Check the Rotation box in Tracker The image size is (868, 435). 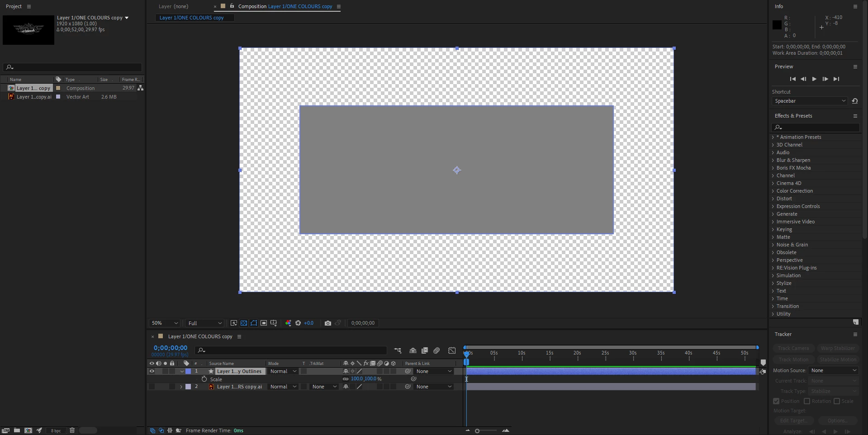point(807,401)
